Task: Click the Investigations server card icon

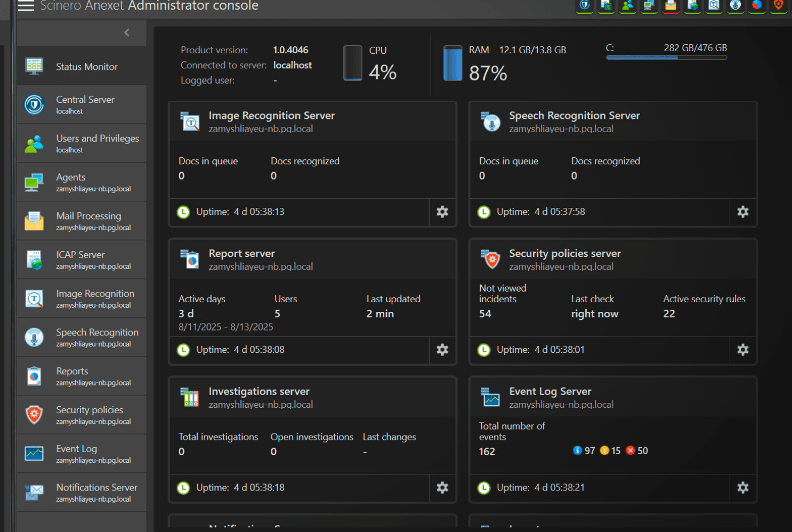Action: pos(190,397)
